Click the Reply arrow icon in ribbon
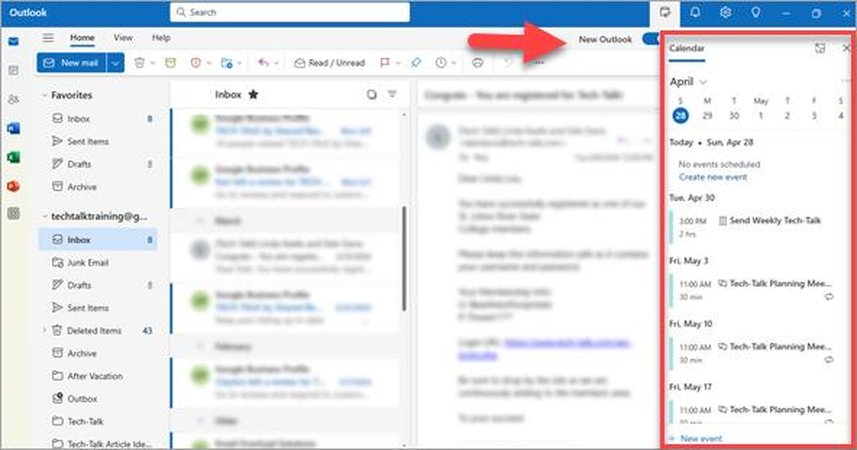 click(263, 63)
